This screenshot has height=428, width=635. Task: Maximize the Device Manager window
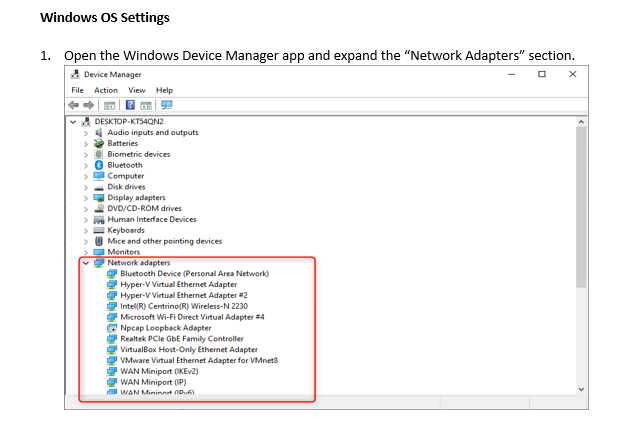point(542,75)
